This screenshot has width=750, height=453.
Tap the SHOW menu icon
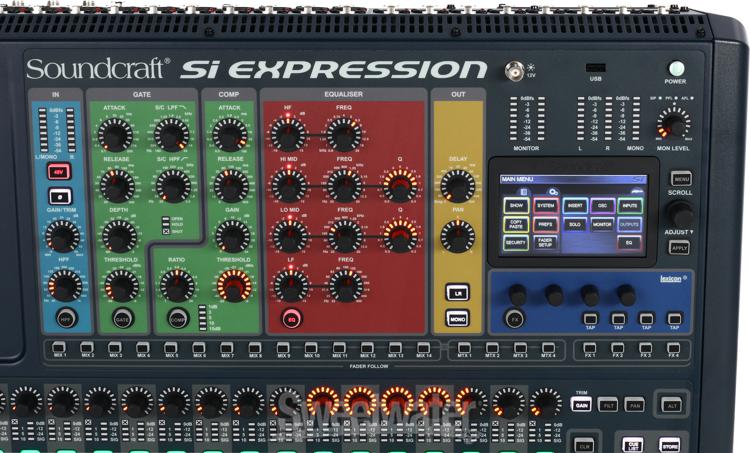coord(516,206)
